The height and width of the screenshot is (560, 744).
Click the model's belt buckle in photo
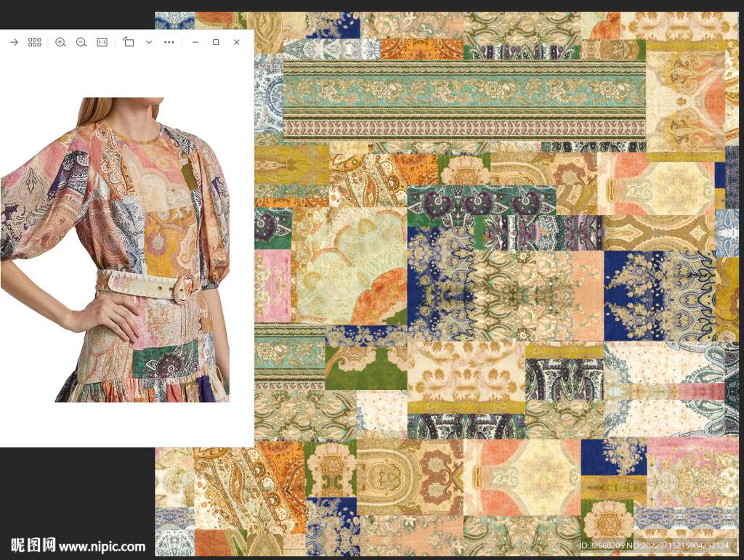coord(185,289)
